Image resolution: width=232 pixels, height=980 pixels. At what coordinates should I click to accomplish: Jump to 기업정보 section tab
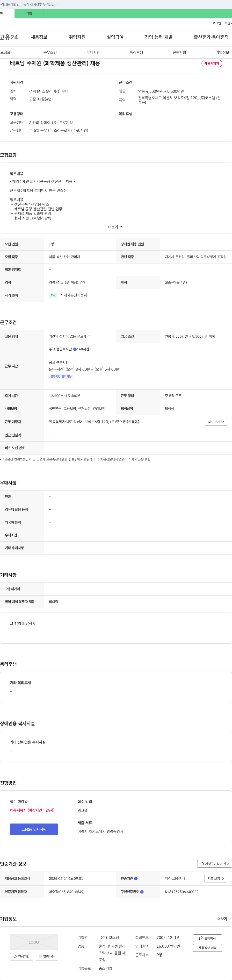(x=222, y=52)
